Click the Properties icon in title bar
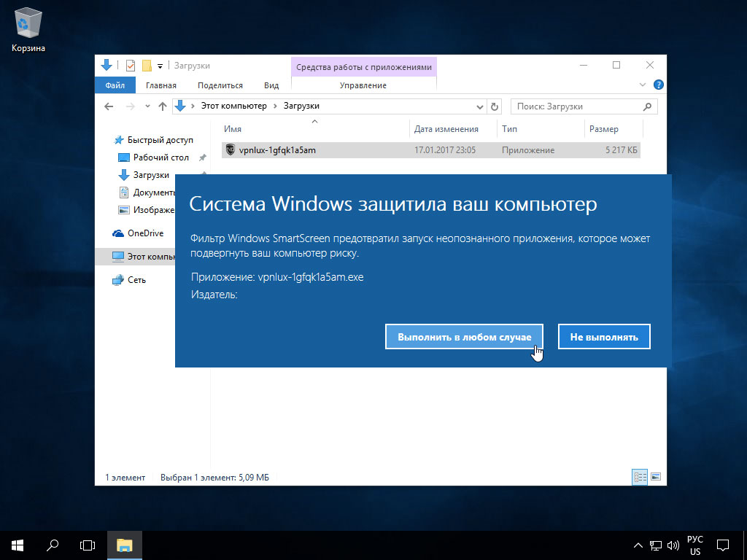 pyautogui.click(x=130, y=65)
